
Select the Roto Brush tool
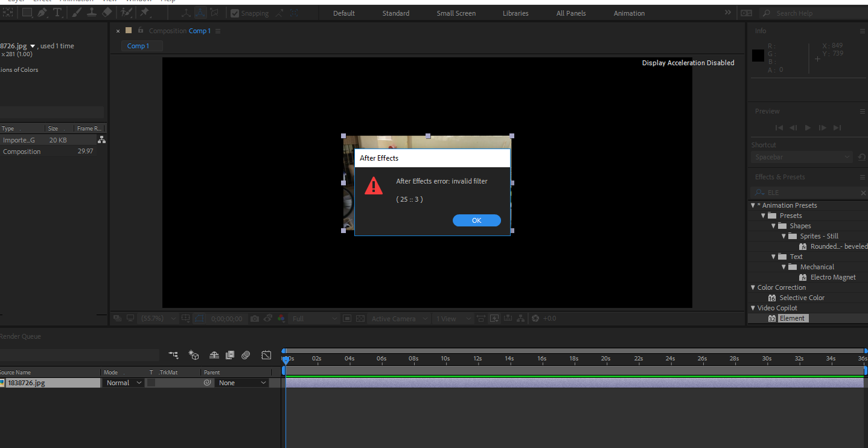click(x=127, y=13)
